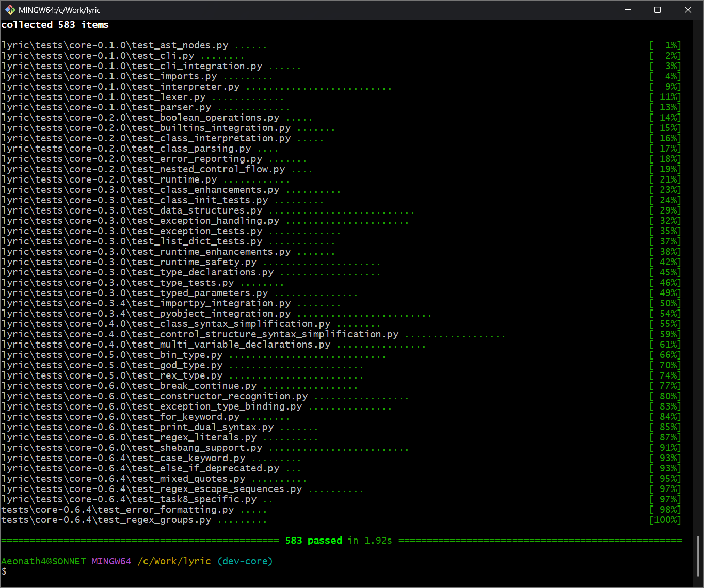Image resolution: width=704 pixels, height=588 pixels.
Task: Click the vertical scrollbar thumb at right edge
Action: coord(698,556)
